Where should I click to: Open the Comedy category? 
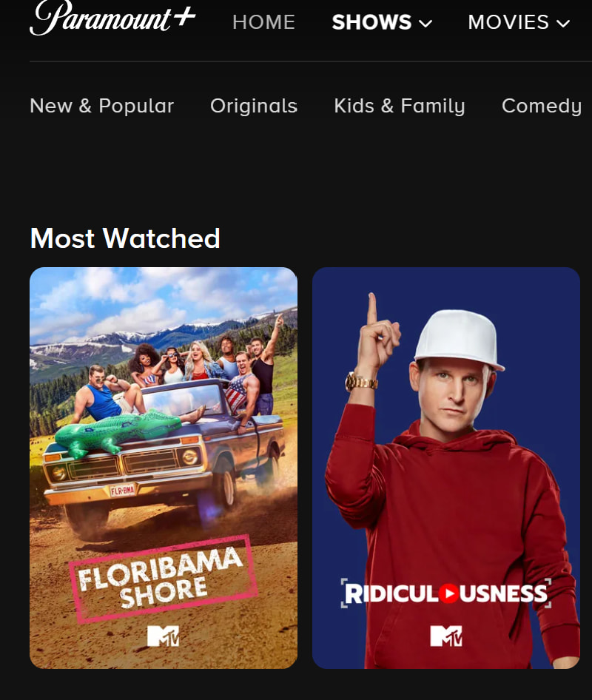click(542, 107)
